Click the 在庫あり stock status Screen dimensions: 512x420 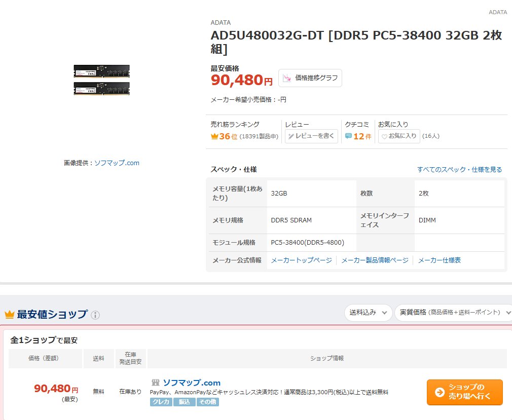[x=130, y=391]
